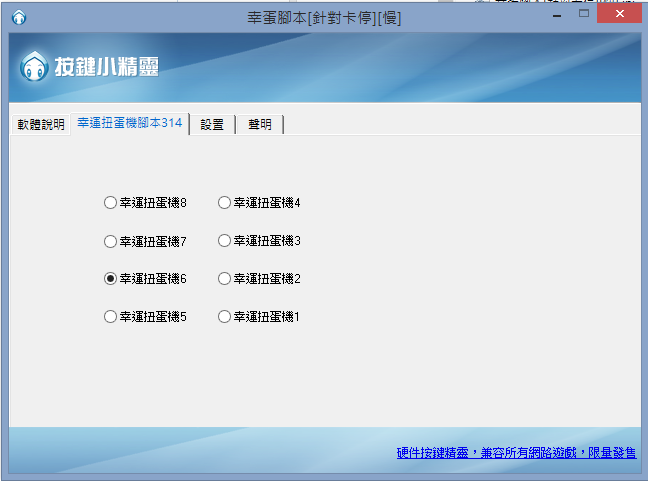
Task: Minimize the 幸蛋腳本 window
Action: click(556, 15)
